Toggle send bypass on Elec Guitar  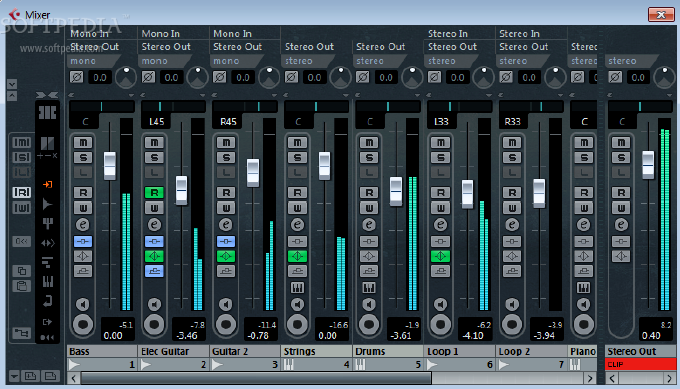pyautogui.click(x=154, y=271)
